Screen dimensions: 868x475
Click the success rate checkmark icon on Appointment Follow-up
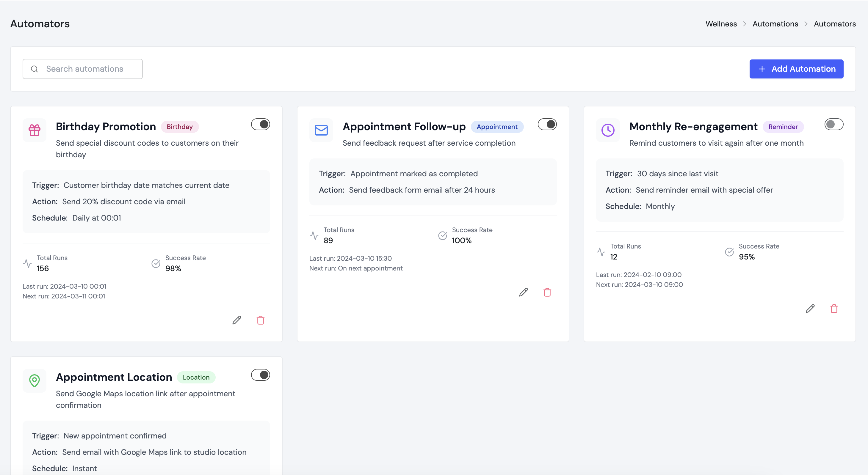point(442,235)
